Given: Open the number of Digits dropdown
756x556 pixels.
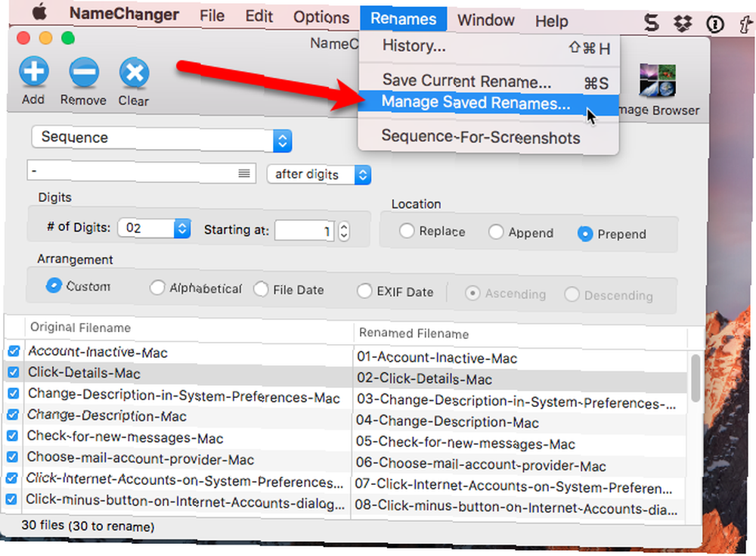Looking at the screenshot, I should (x=154, y=228).
